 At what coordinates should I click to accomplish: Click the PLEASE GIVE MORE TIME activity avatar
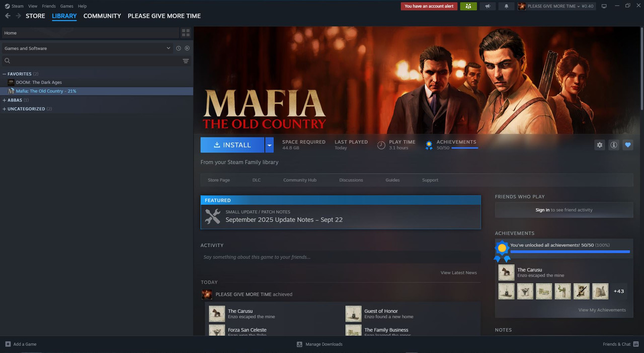[x=207, y=295]
